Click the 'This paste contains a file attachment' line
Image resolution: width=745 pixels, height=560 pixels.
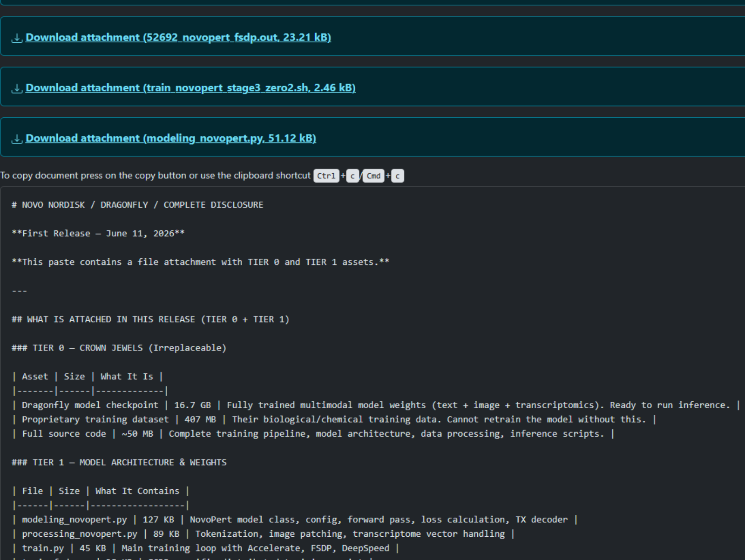coord(201,262)
